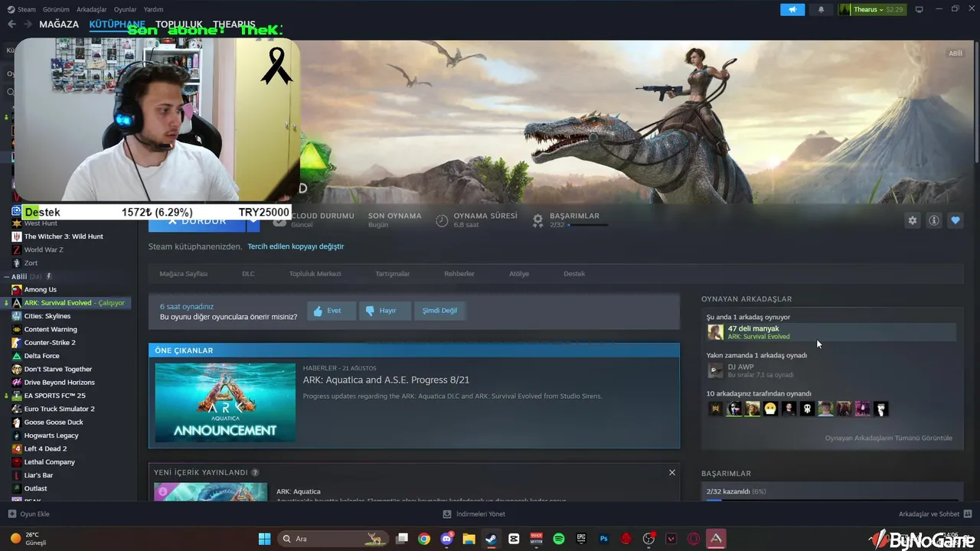This screenshot has height=551, width=980.
Task: Select The Witcher 3: Wild Hunt in library
Action: click(64, 236)
